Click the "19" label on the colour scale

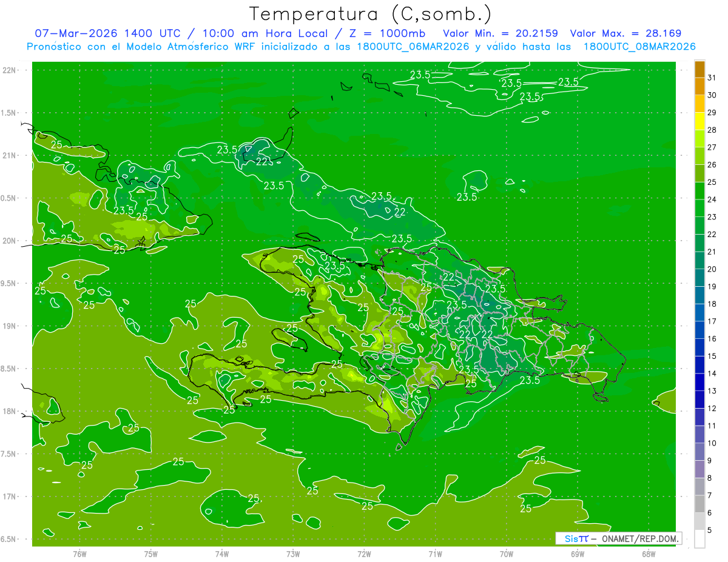(712, 287)
